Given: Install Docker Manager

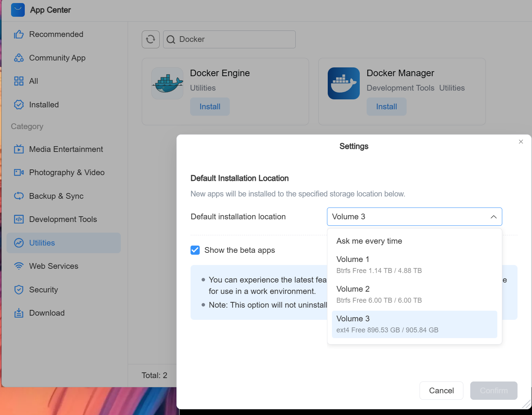Looking at the screenshot, I should point(386,107).
